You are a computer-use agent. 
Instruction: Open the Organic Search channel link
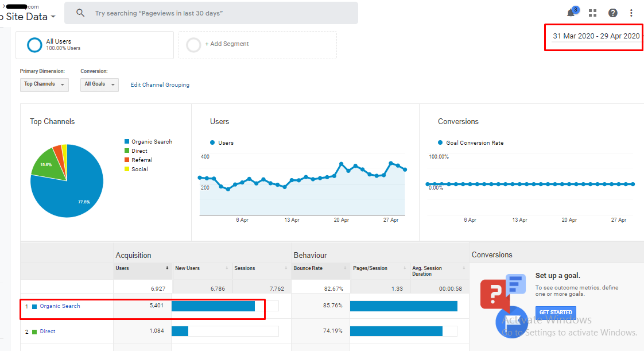point(60,306)
